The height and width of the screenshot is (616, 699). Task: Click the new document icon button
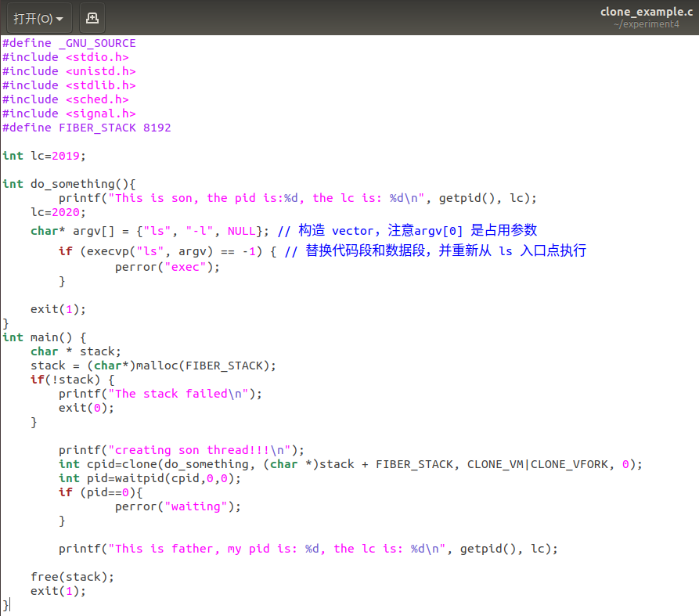point(92,18)
